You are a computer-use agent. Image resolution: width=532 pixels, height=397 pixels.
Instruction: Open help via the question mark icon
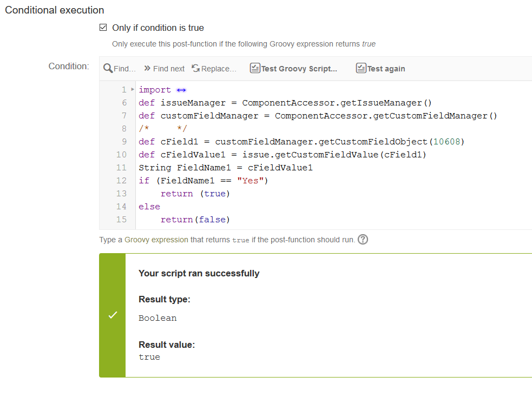pyautogui.click(x=363, y=240)
